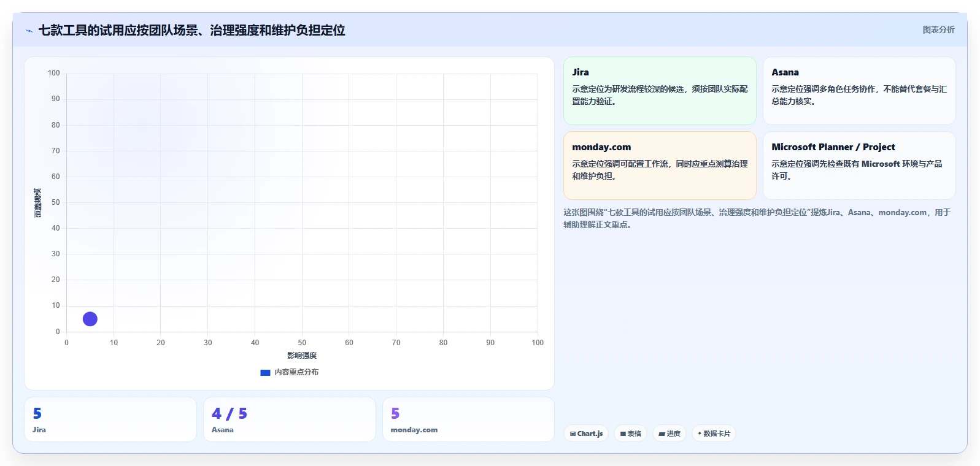Open the Jira card
The height and width of the screenshot is (466, 980).
tap(660, 91)
